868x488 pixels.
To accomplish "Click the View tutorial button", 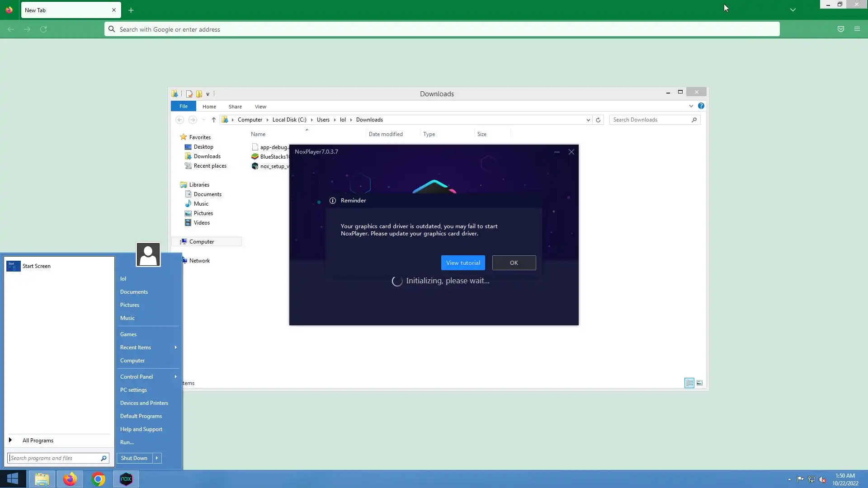I will point(462,263).
